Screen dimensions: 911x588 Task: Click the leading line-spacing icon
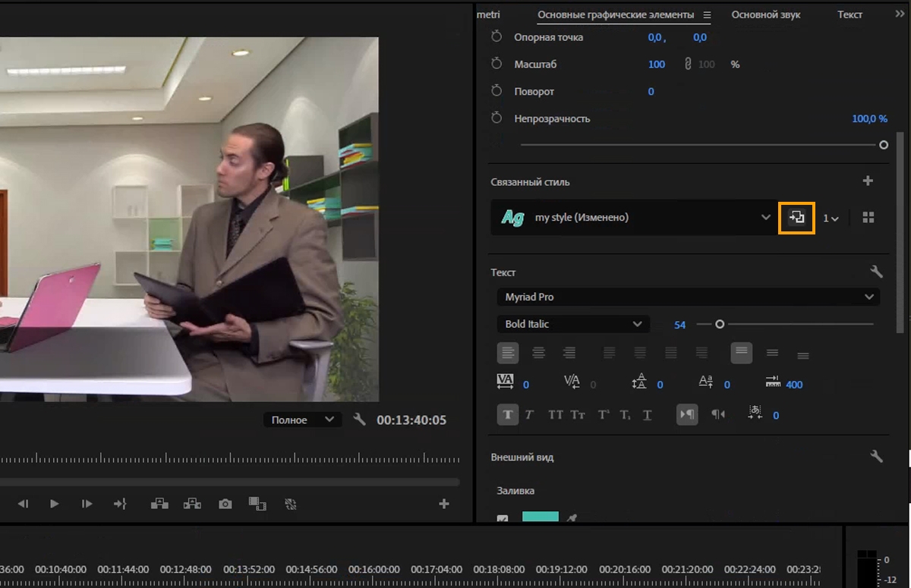pyautogui.click(x=639, y=382)
